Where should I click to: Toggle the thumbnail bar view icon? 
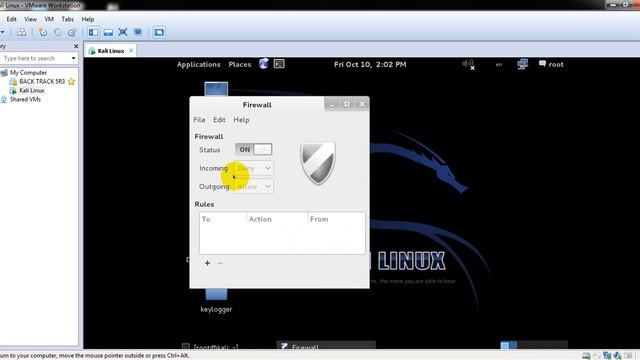[108, 32]
